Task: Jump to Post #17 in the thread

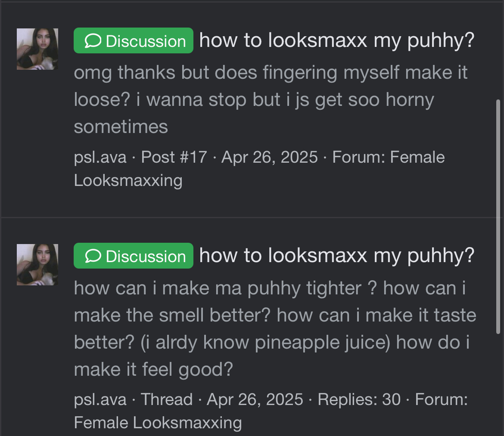Action: [174, 157]
